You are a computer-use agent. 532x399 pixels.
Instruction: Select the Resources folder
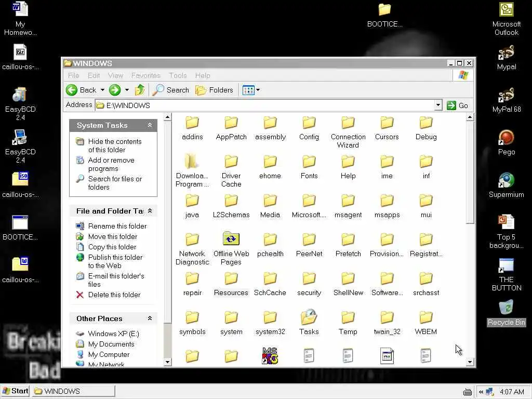(x=231, y=284)
